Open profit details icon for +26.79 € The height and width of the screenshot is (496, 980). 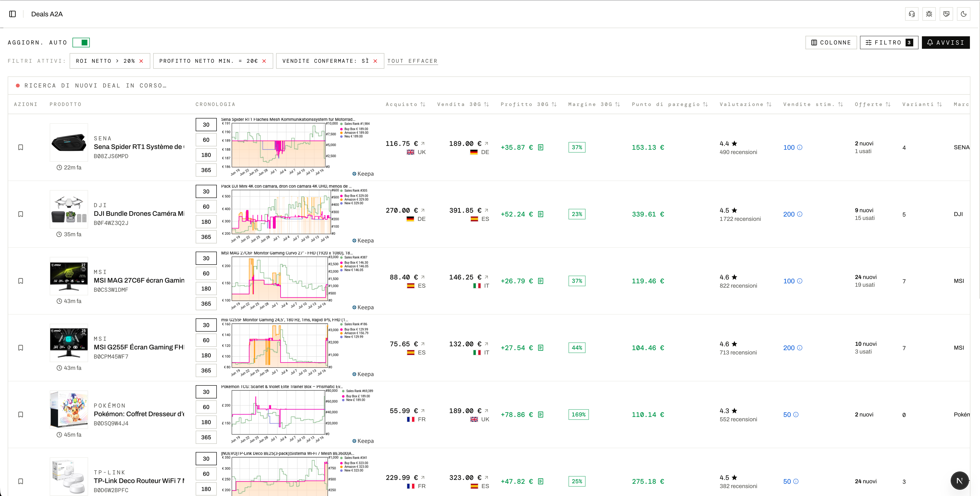click(541, 281)
